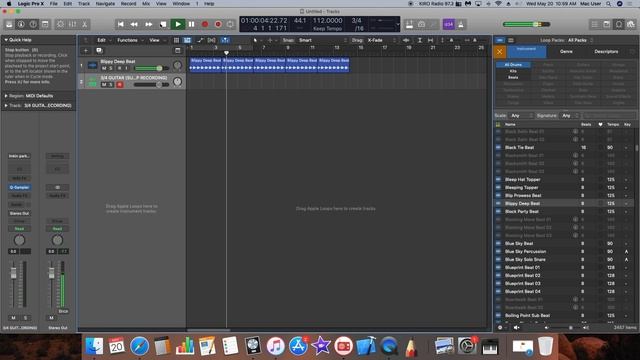Click the Blippy Deep Beat pan knob

pos(177,65)
